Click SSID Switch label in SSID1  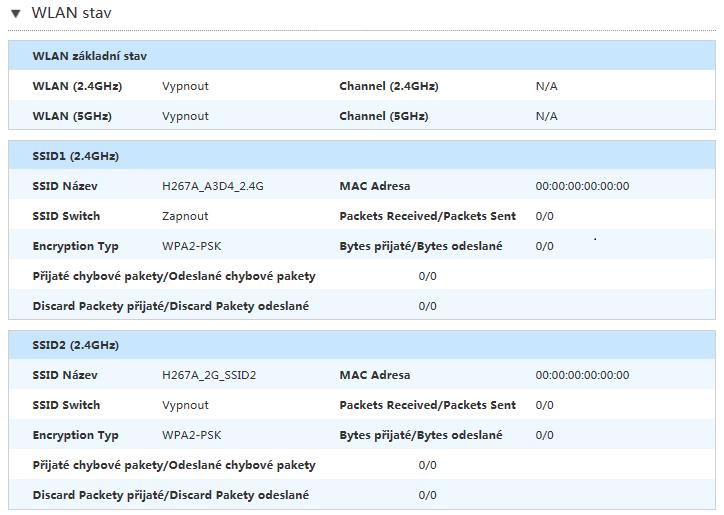66,216
